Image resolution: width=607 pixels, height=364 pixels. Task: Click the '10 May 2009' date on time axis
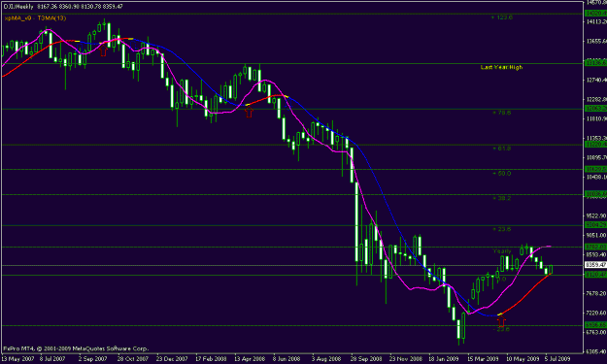pyautogui.click(x=523, y=358)
